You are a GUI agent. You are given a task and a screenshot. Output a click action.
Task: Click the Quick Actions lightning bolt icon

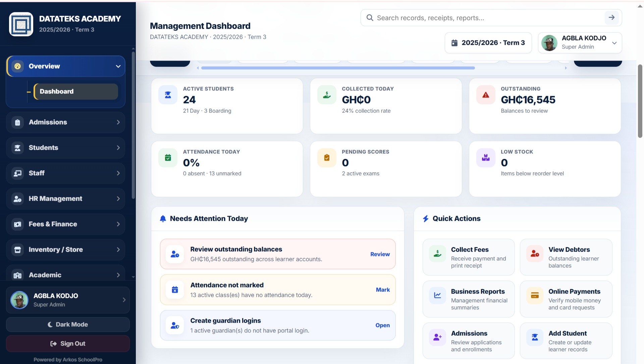pyautogui.click(x=426, y=219)
